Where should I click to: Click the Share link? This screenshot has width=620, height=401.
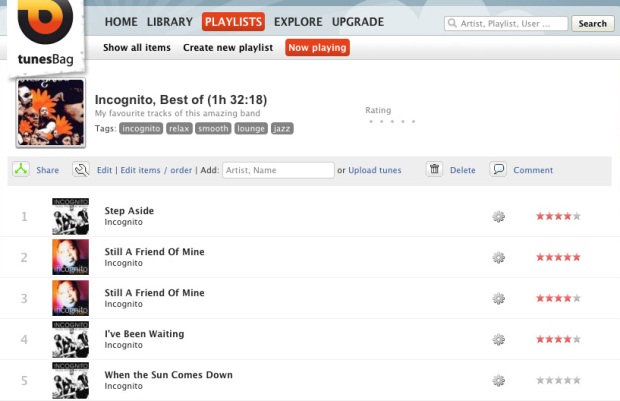point(47,170)
